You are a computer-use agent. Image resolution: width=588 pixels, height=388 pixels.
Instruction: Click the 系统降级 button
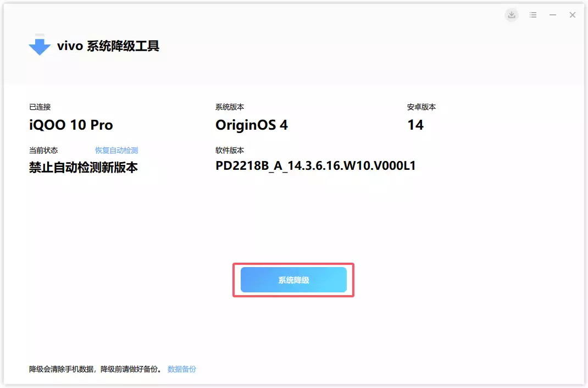293,280
